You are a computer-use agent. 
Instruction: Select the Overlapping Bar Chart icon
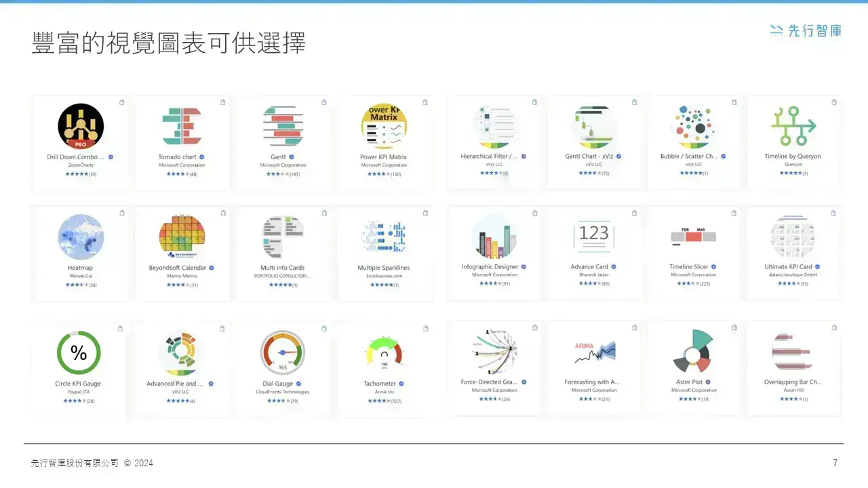pos(792,352)
